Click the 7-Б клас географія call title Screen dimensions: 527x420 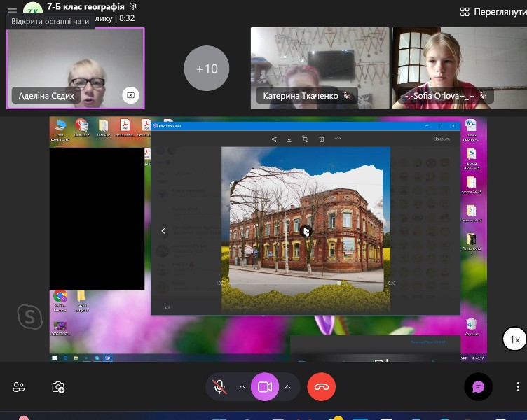click(85, 6)
